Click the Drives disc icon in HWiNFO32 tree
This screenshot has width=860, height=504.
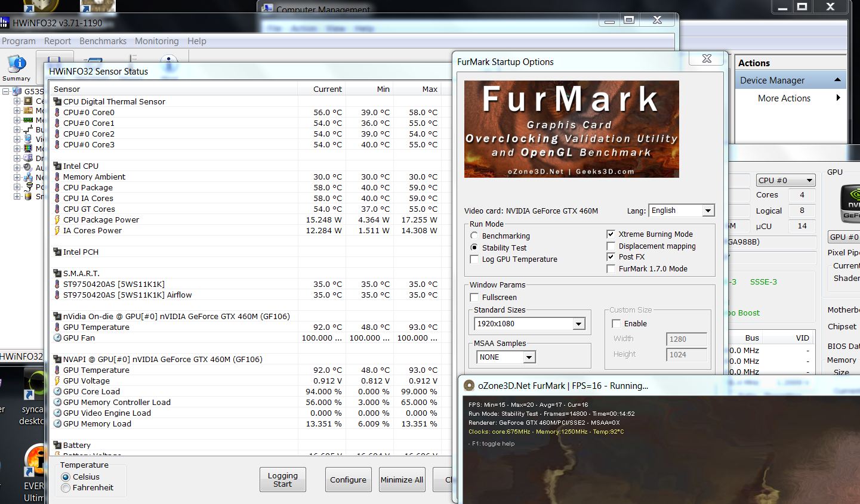coord(27,158)
